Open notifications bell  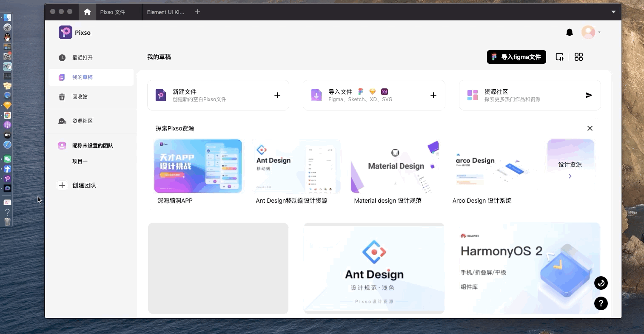click(570, 32)
